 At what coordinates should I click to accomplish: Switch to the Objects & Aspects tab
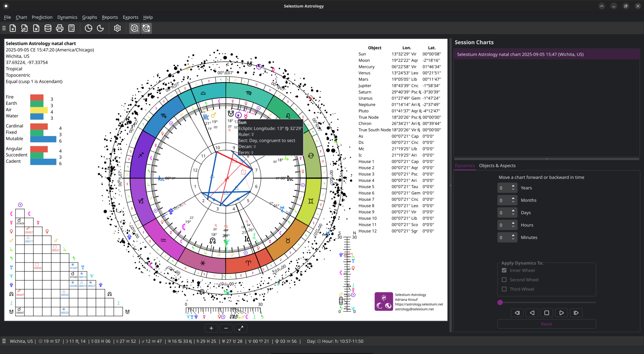click(497, 166)
